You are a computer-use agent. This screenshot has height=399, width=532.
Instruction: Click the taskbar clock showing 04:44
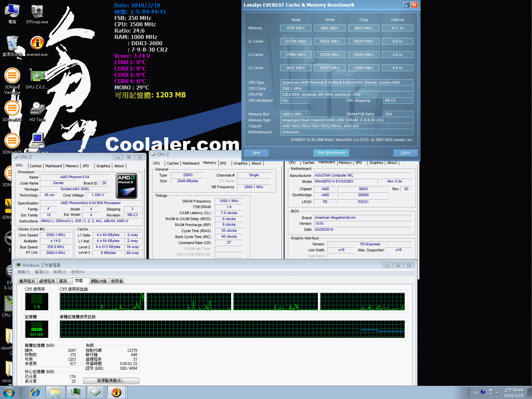pyautogui.click(x=513, y=393)
